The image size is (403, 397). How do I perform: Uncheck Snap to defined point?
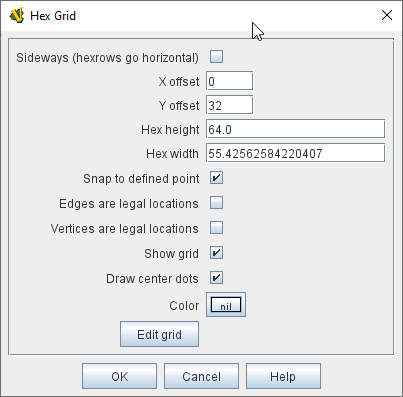216,178
